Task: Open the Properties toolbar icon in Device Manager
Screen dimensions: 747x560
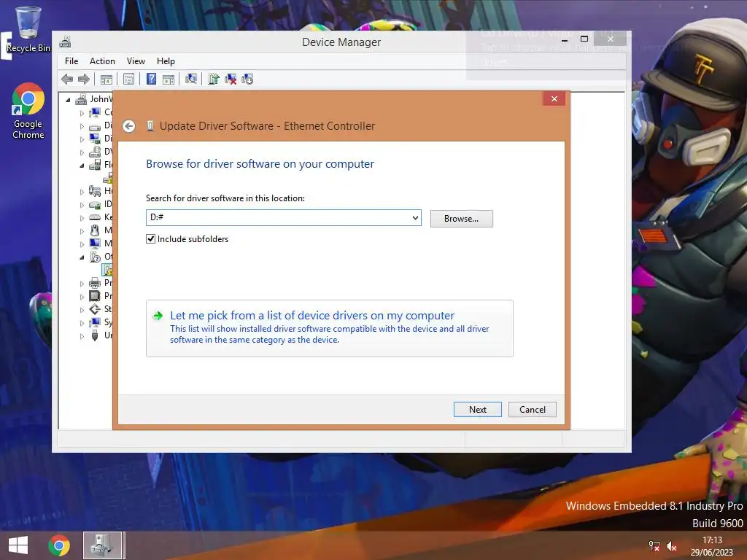Action: pos(128,79)
